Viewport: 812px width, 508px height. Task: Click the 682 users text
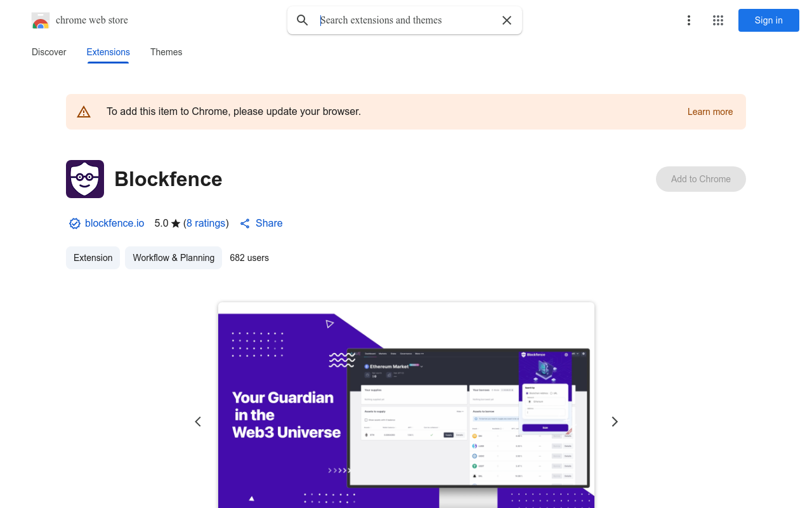249,258
